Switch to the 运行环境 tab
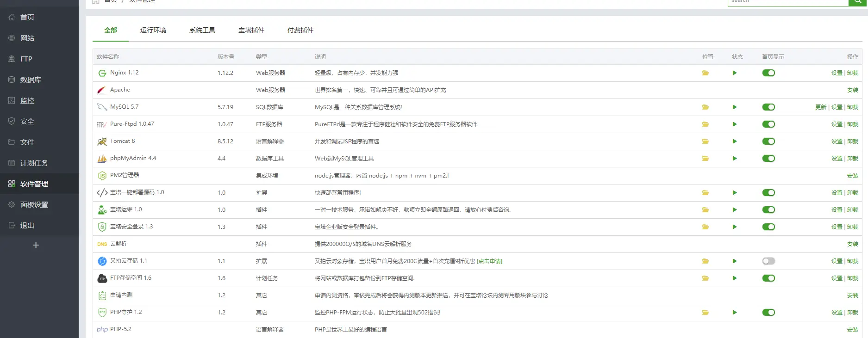 pos(153,30)
